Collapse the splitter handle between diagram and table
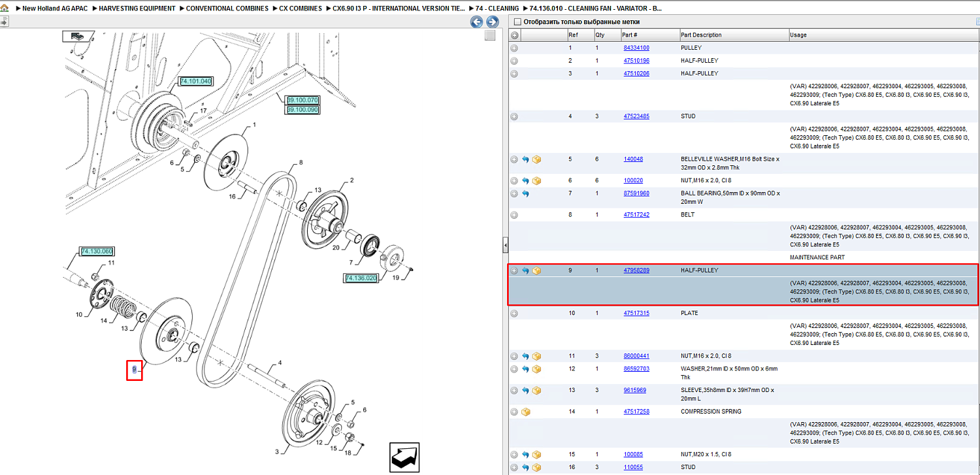Viewport: 980px width, 475px height. tap(504, 245)
